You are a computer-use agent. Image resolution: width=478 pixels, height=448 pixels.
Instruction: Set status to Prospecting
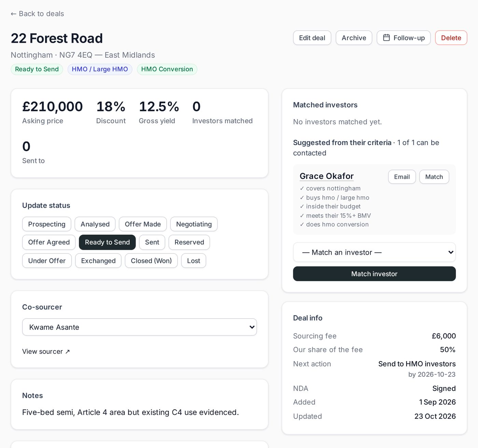pyautogui.click(x=47, y=224)
